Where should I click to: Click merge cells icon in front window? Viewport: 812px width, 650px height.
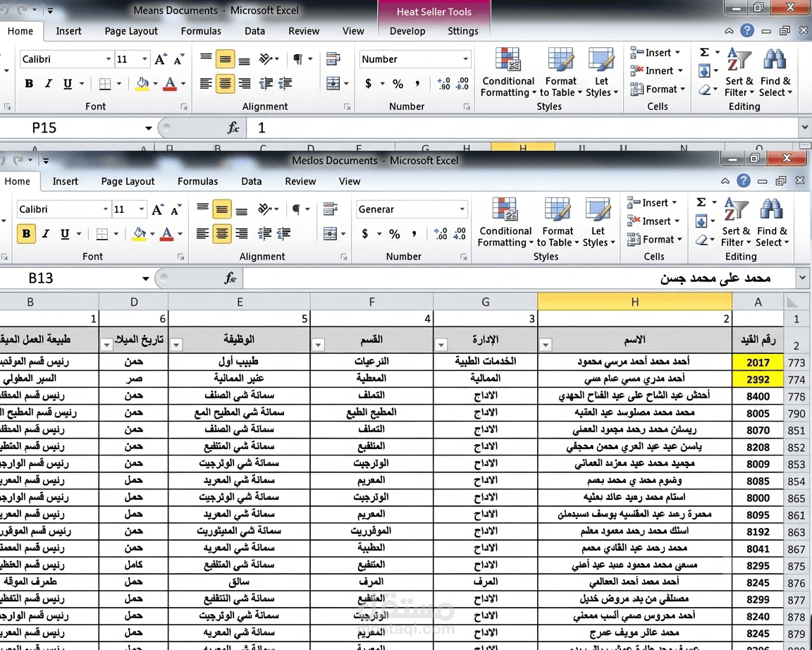tap(331, 234)
